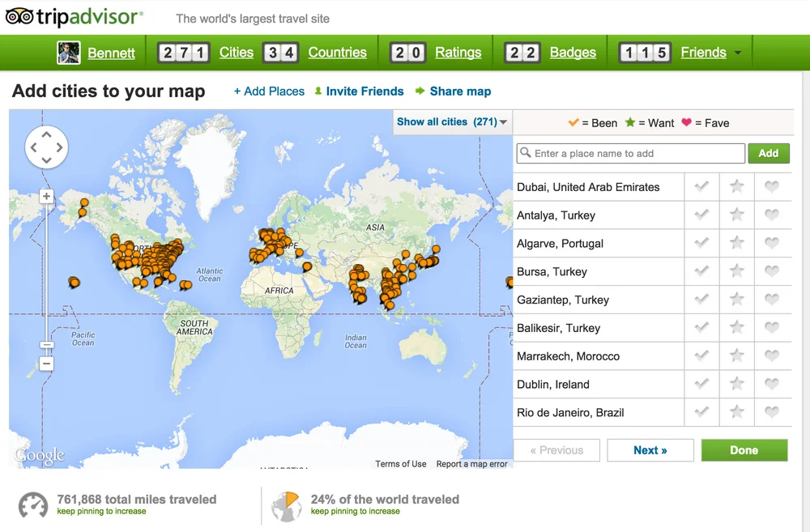Star Rio de Janeiro as Want
810x532 pixels.
[x=736, y=411]
